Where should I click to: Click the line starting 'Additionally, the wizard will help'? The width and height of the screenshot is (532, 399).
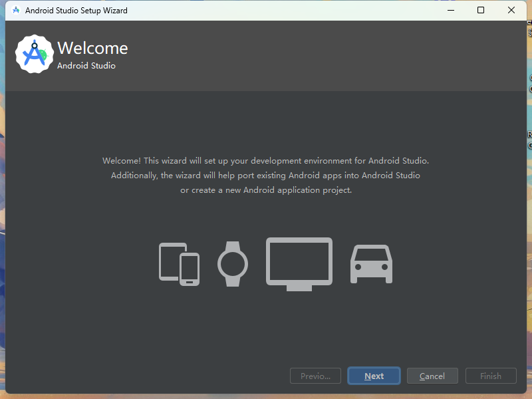pyautogui.click(x=265, y=176)
